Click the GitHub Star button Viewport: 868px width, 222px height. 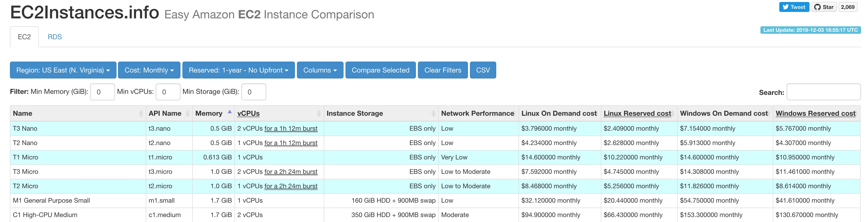point(824,7)
